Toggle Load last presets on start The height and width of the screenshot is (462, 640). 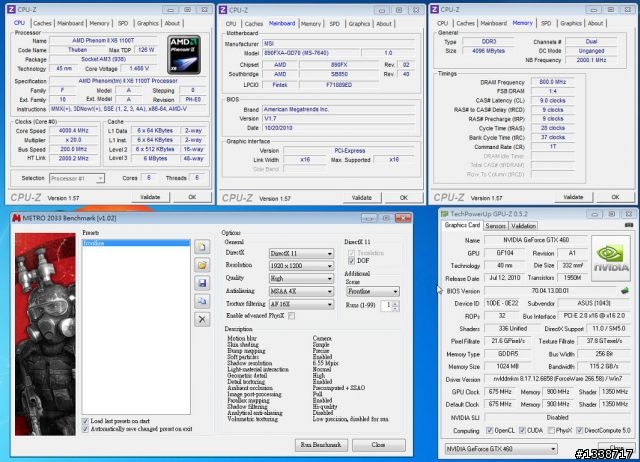[x=85, y=421]
